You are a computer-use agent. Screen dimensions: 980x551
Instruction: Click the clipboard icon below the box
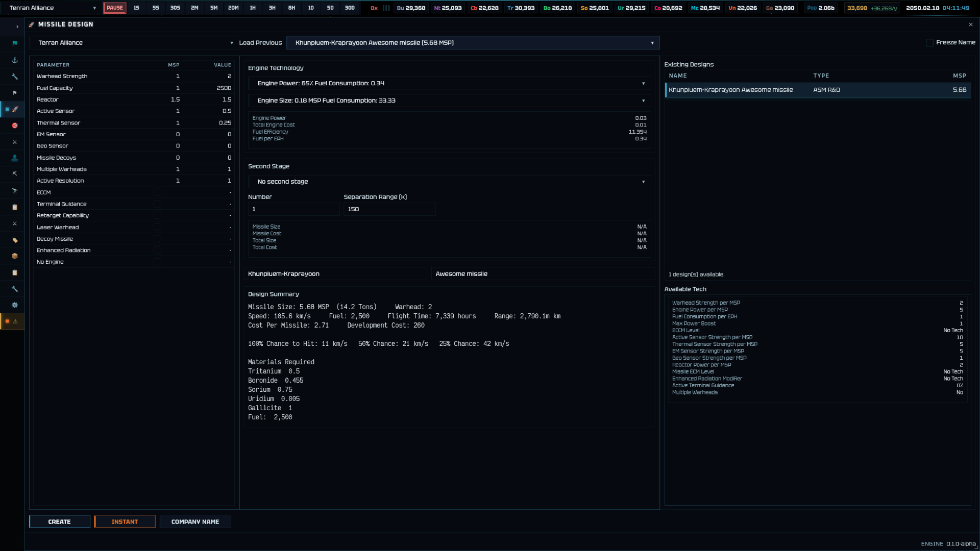pos(15,272)
